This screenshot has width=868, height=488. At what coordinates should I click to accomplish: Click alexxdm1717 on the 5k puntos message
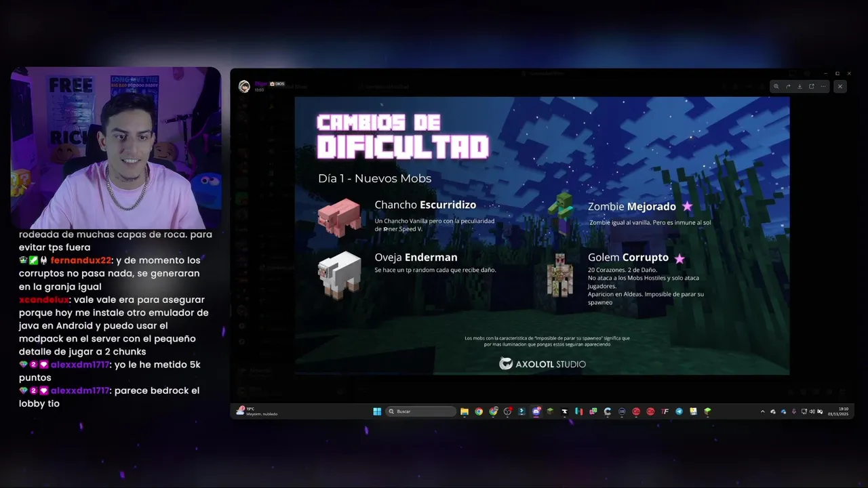[80, 365]
